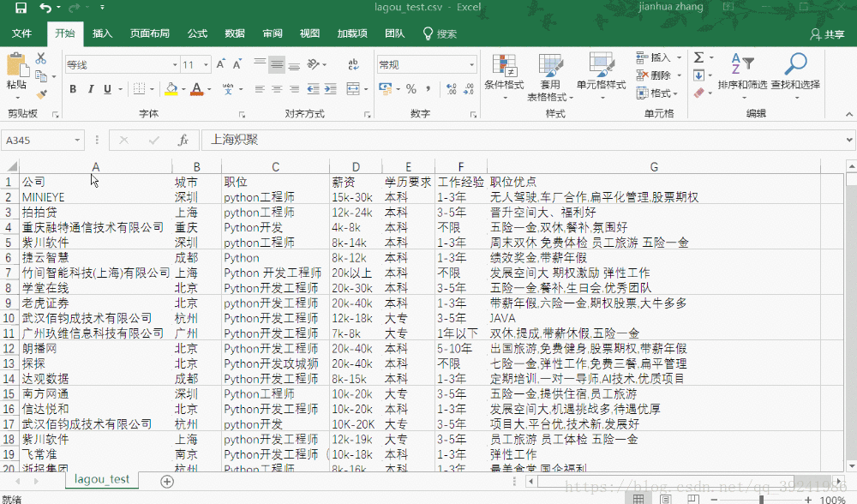Click the bottom align icon
The image size is (857, 504).
pyautogui.click(x=294, y=65)
